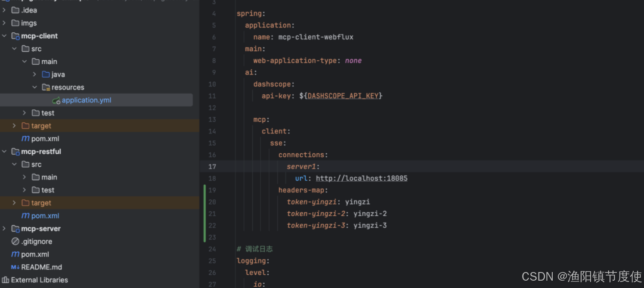This screenshot has height=288, width=644.
Task: Expand the test folder under mcp-restful
Action: (x=25, y=190)
